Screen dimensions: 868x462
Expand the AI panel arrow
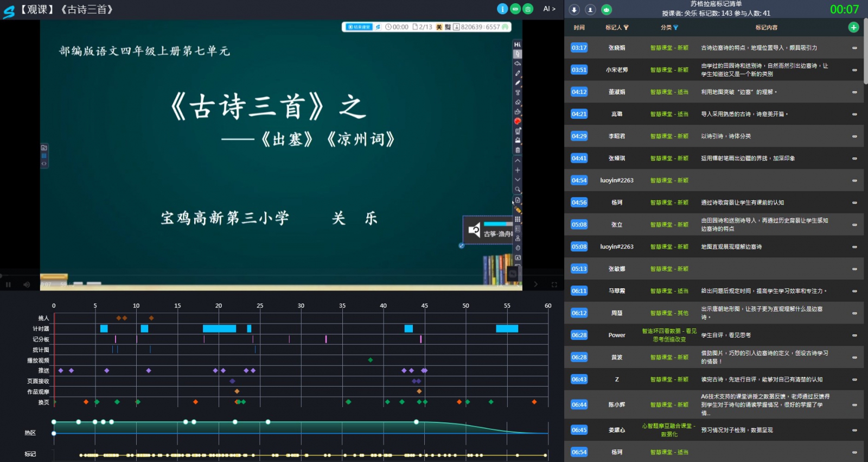pos(549,9)
